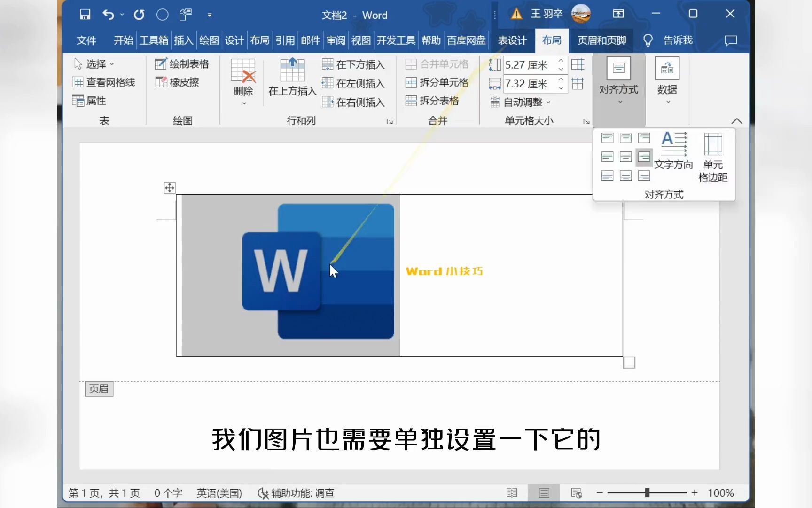This screenshot has width=812, height=508.
Task: Insert a row with 在下方插入
Action: (353, 64)
